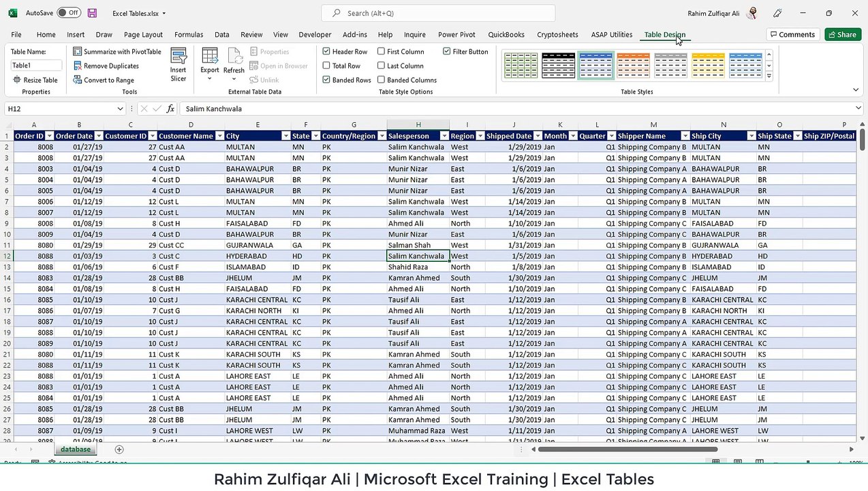Click the pen Coming Soon icon in title bar
Screen dimensions: 868x491
(777, 13)
